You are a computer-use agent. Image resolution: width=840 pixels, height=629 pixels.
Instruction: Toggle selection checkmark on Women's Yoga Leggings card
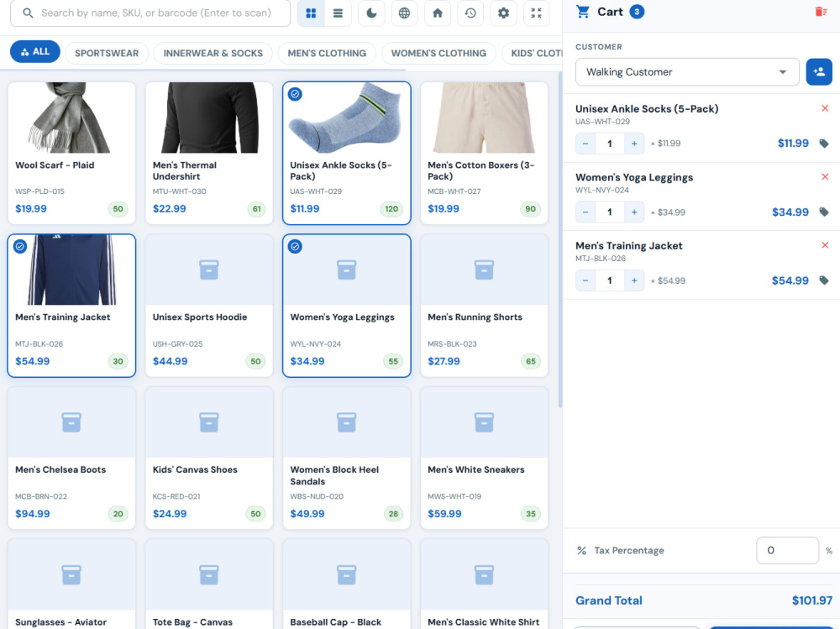click(x=295, y=246)
